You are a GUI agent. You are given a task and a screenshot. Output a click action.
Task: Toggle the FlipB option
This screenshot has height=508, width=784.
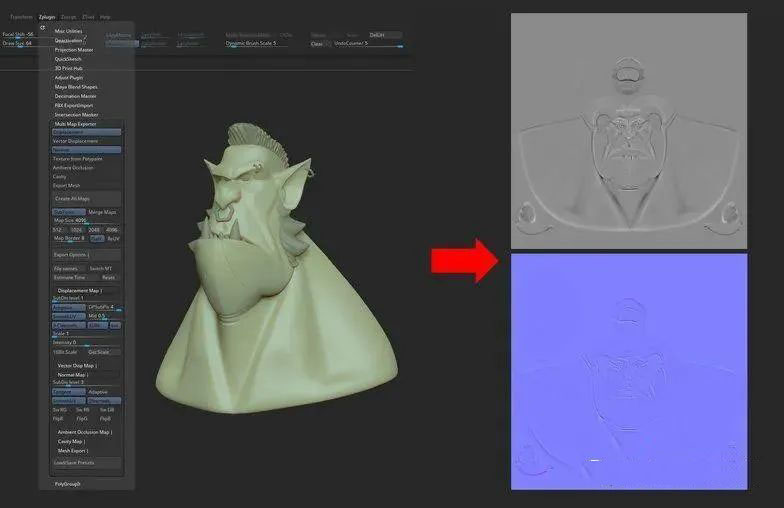coord(106,418)
